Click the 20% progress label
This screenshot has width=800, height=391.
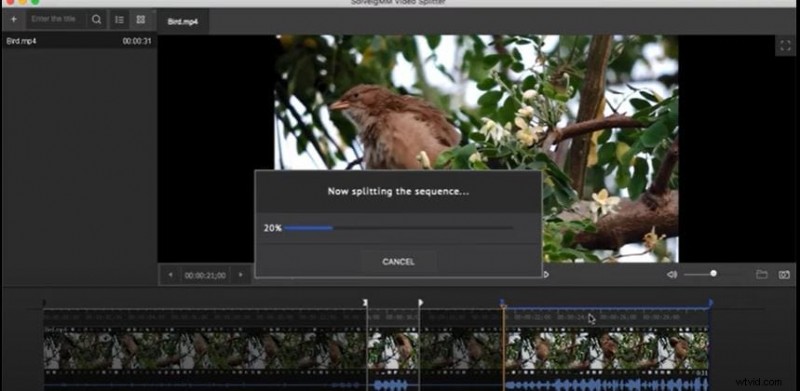pos(272,228)
